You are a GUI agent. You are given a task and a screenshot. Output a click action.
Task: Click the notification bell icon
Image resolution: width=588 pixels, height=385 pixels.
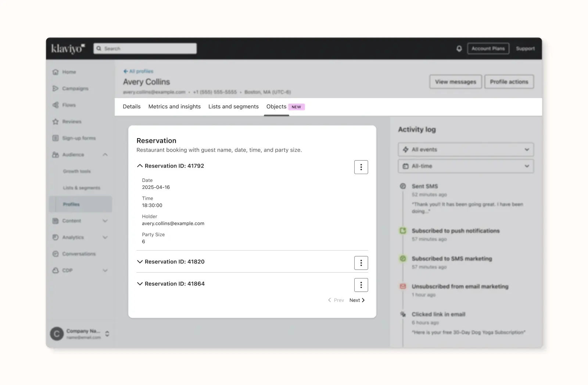point(459,48)
